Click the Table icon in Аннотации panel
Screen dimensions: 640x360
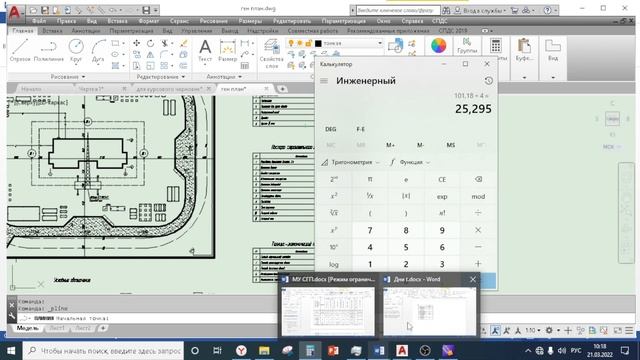244,65
